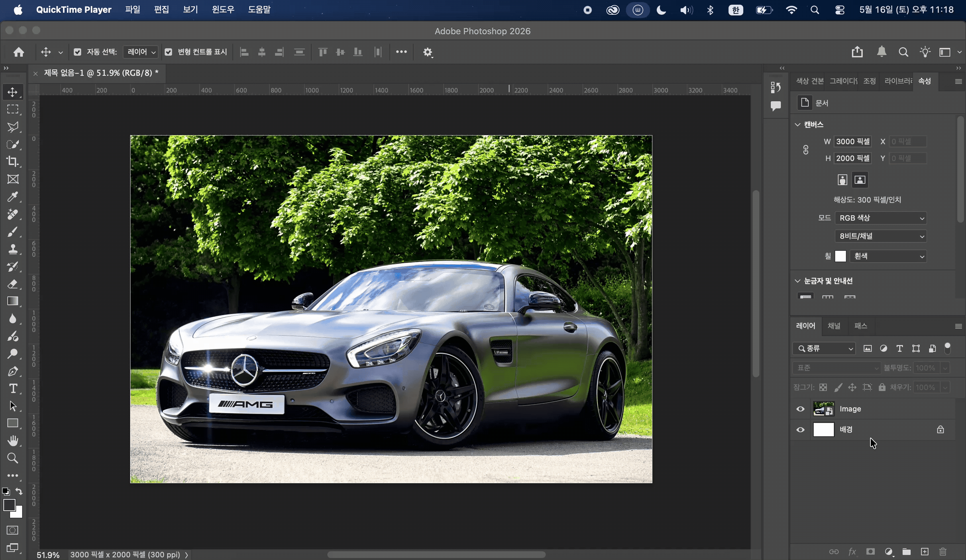Open the 파일 menu
This screenshot has height=560, width=966.
[x=132, y=10]
